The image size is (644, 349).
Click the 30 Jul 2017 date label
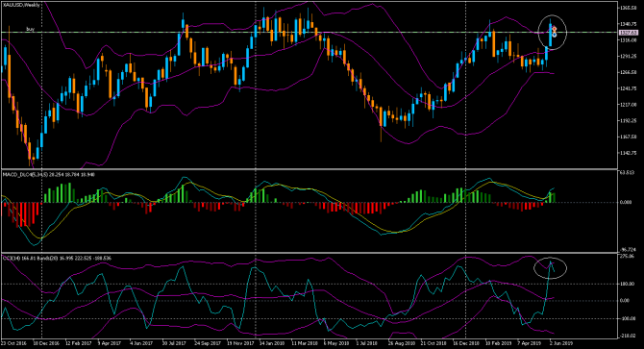click(x=175, y=343)
